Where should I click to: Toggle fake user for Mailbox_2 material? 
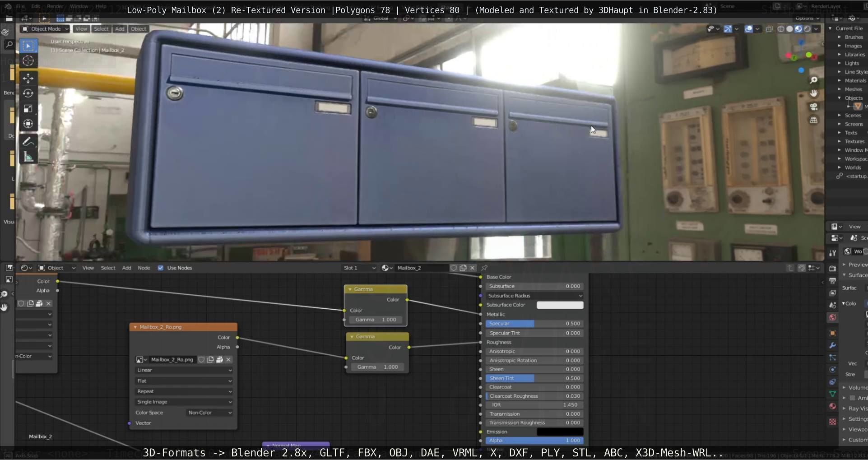tap(454, 268)
